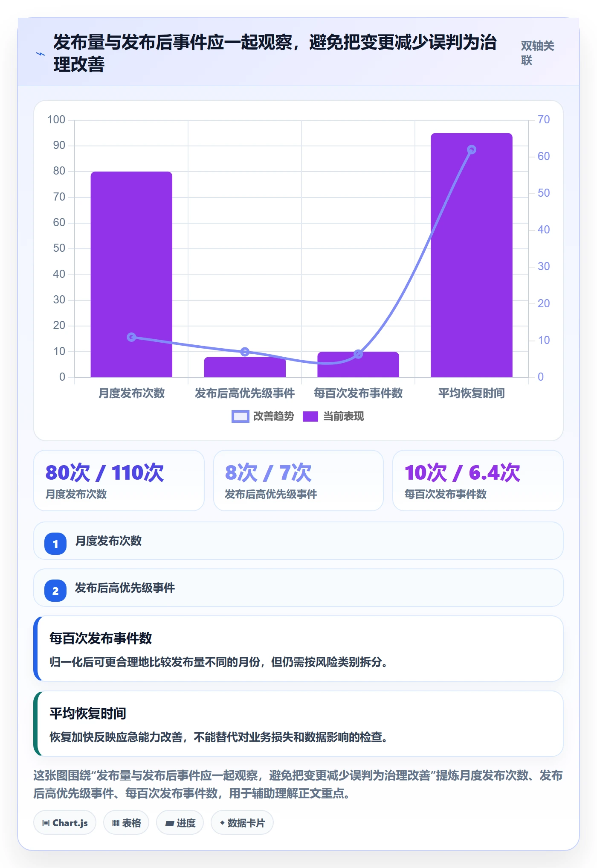Select the 月度发布次数 list row text
The height and width of the screenshot is (868, 597).
pos(108,541)
